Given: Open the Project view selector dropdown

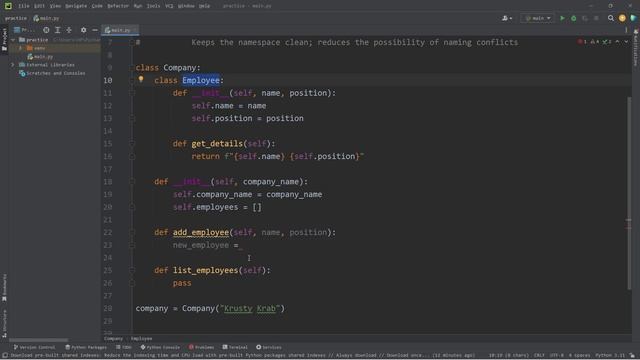Looking at the screenshot, I should click(x=24, y=30).
